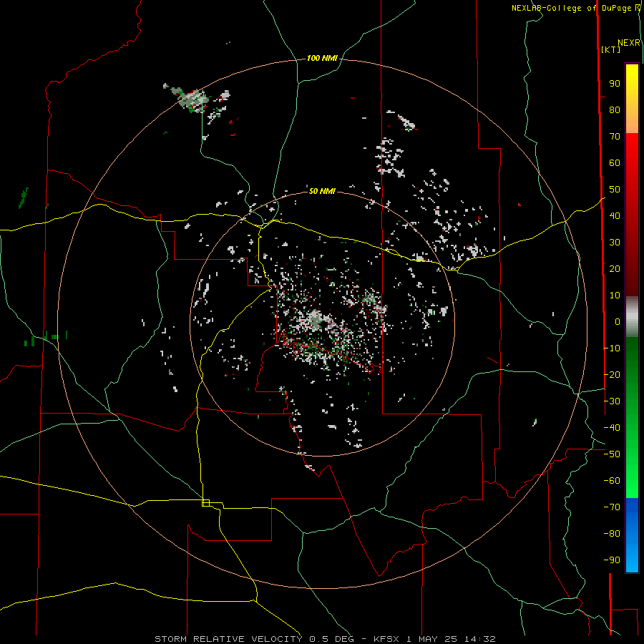Click the positive "20" scale value

click(x=615, y=268)
